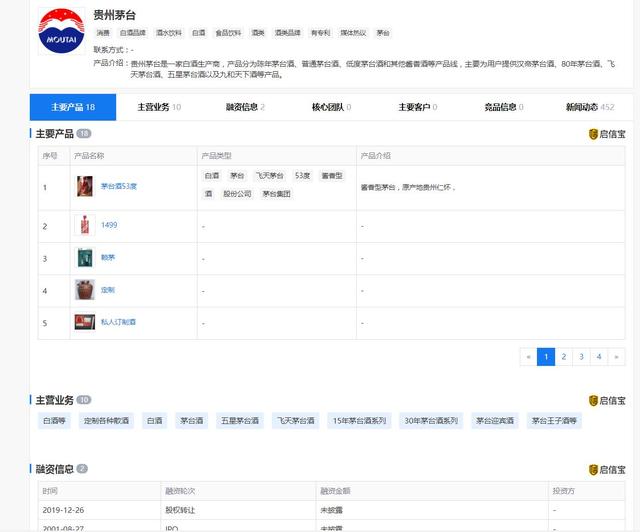Go to previous page with « arrow
This screenshot has width=640, height=532.
[528, 357]
